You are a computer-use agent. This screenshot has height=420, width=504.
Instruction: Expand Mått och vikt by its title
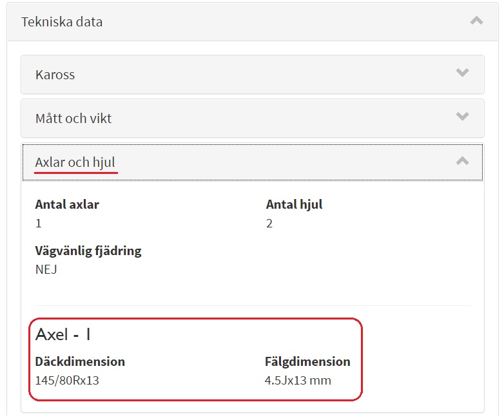(73, 119)
